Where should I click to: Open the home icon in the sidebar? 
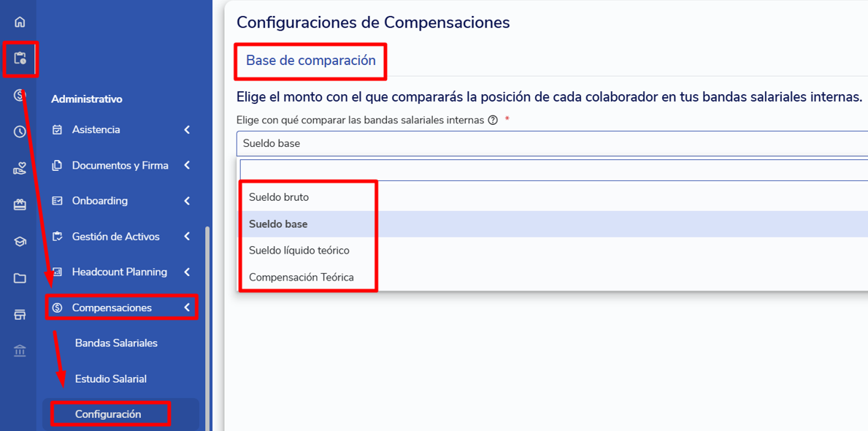(20, 23)
